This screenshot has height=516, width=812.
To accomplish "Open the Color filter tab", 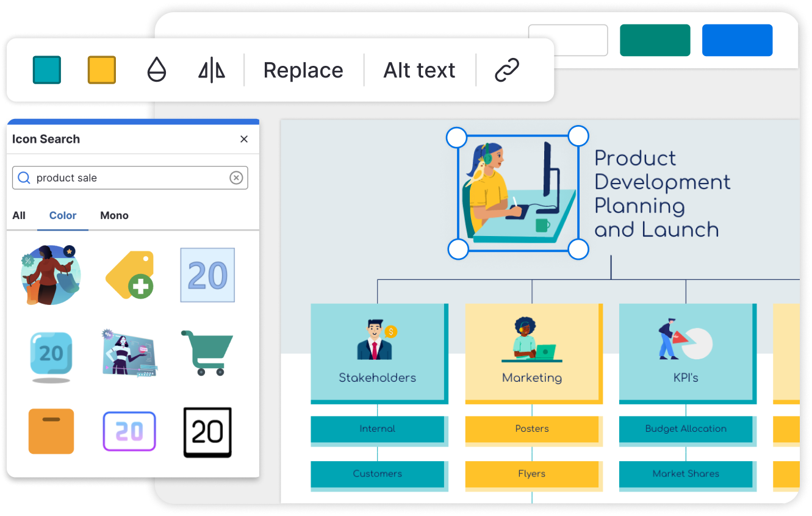I will click(63, 215).
